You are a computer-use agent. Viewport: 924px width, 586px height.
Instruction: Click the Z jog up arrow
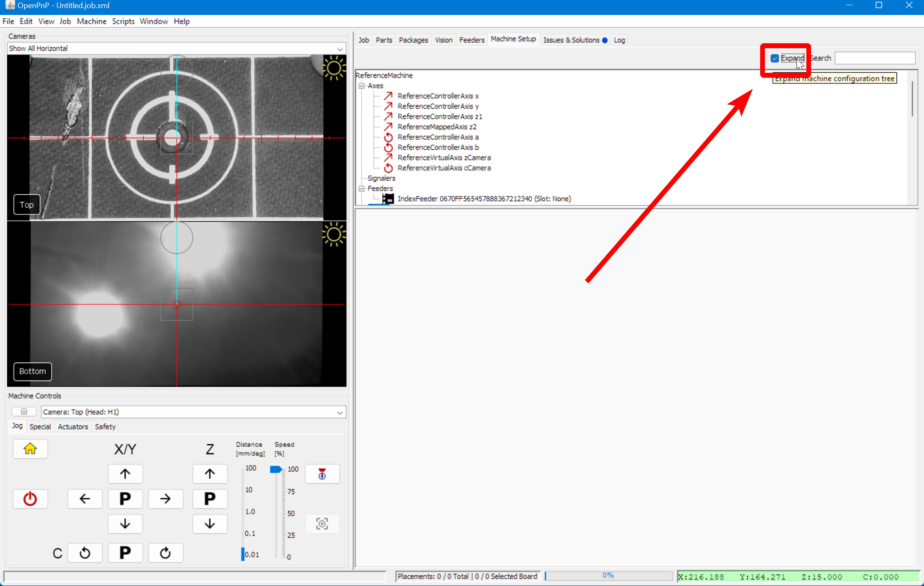(210, 474)
